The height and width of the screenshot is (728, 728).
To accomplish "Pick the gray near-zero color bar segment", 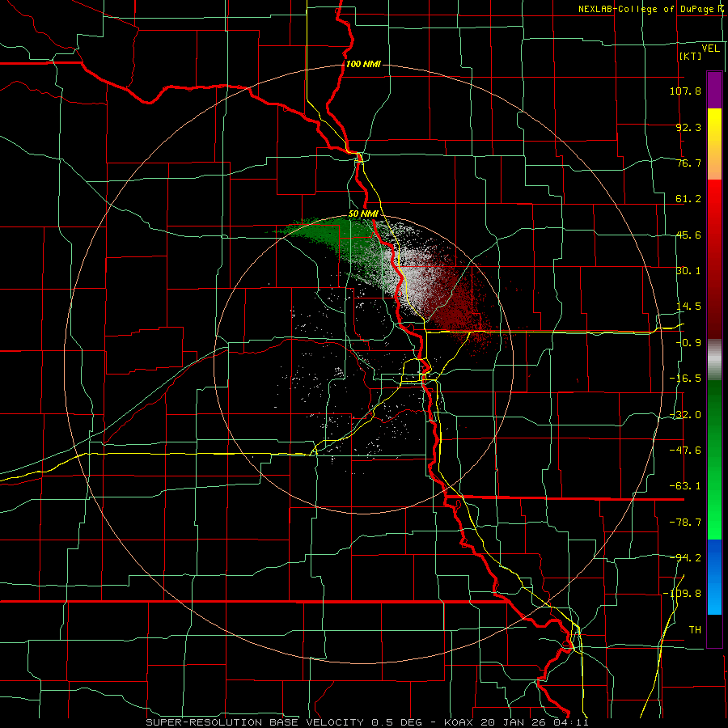I will 714,359.
